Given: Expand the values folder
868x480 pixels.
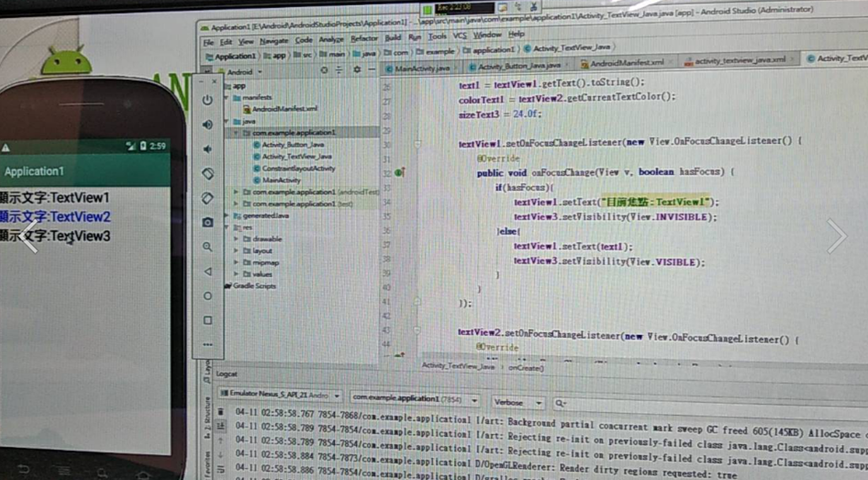Looking at the screenshot, I should pyautogui.click(x=237, y=274).
